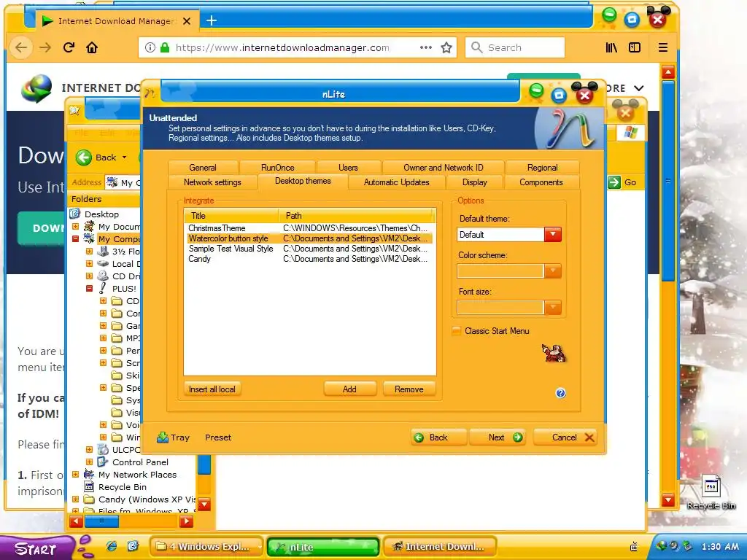
Task: Expand the Candy folder tree node
Action: pos(75,499)
